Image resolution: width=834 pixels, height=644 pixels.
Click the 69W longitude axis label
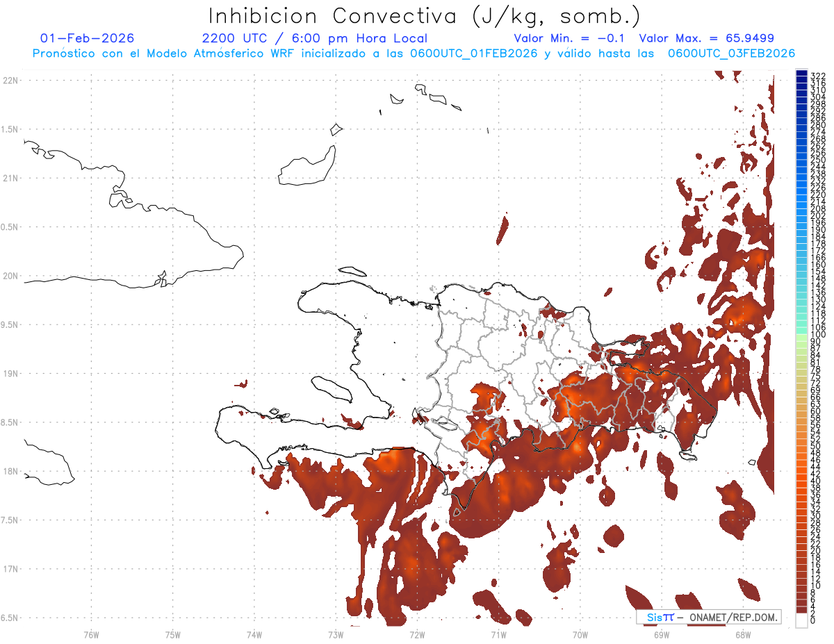point(662,634)
